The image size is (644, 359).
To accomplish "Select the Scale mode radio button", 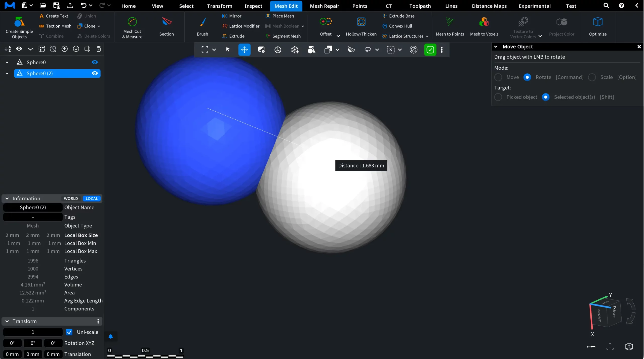I will click(x=592, y=77).
